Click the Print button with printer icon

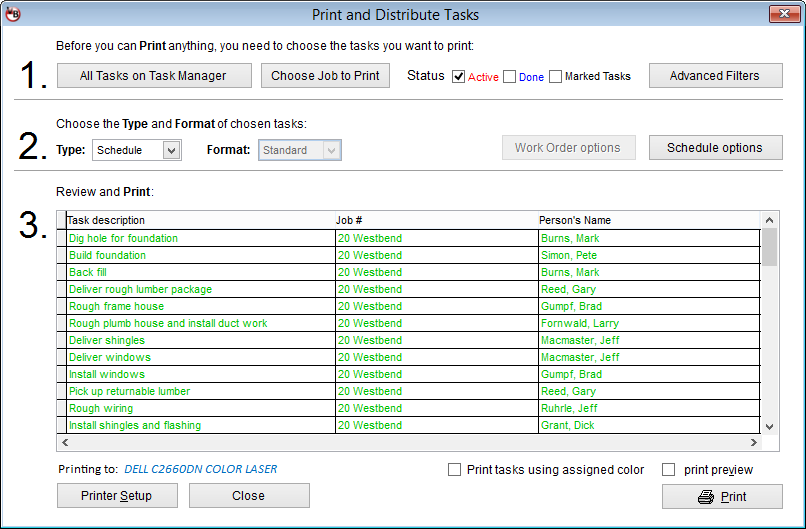click(722, 497)
